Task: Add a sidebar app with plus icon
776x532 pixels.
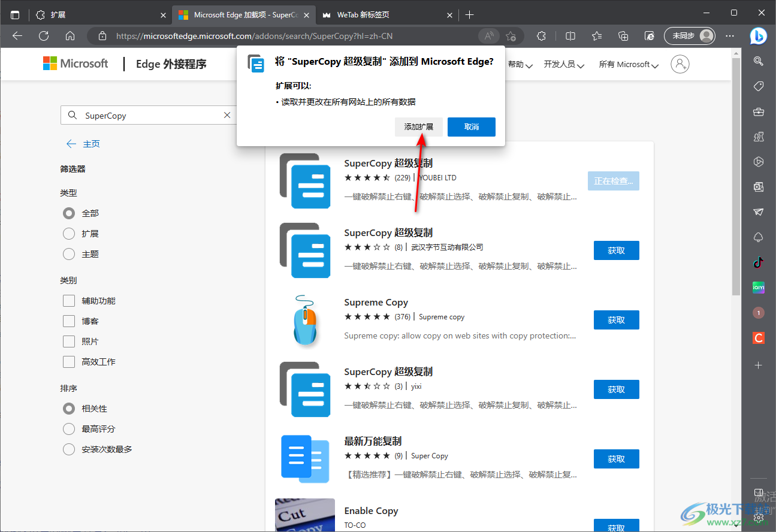Action: point(759,365)
